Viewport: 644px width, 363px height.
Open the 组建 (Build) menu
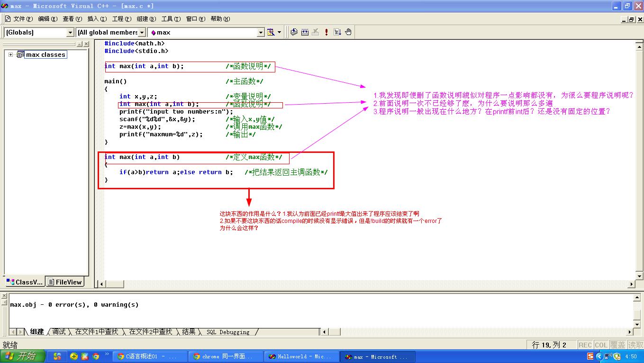coord(146,19)
